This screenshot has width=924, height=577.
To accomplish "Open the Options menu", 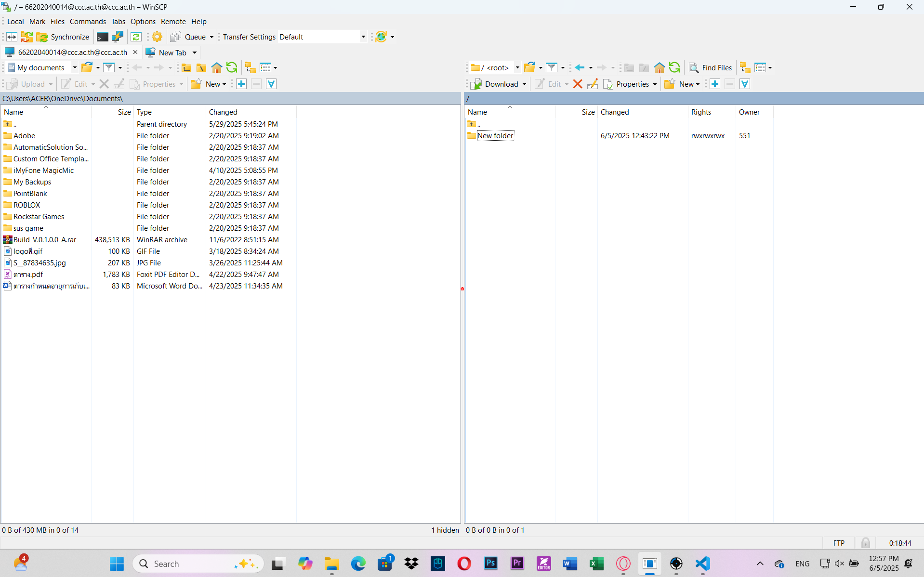I will pyautogui.click(x=143, y=21).
